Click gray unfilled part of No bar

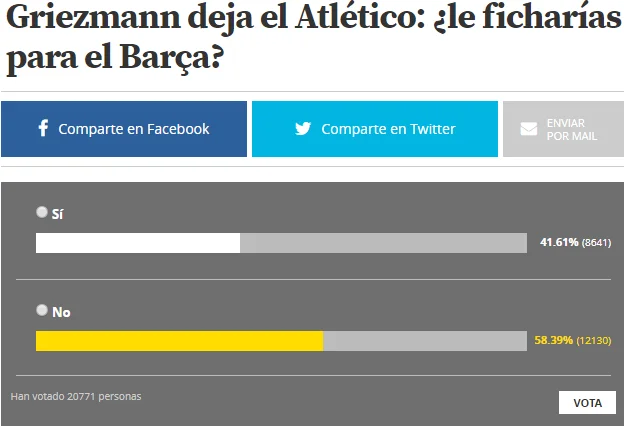(425, 341)
